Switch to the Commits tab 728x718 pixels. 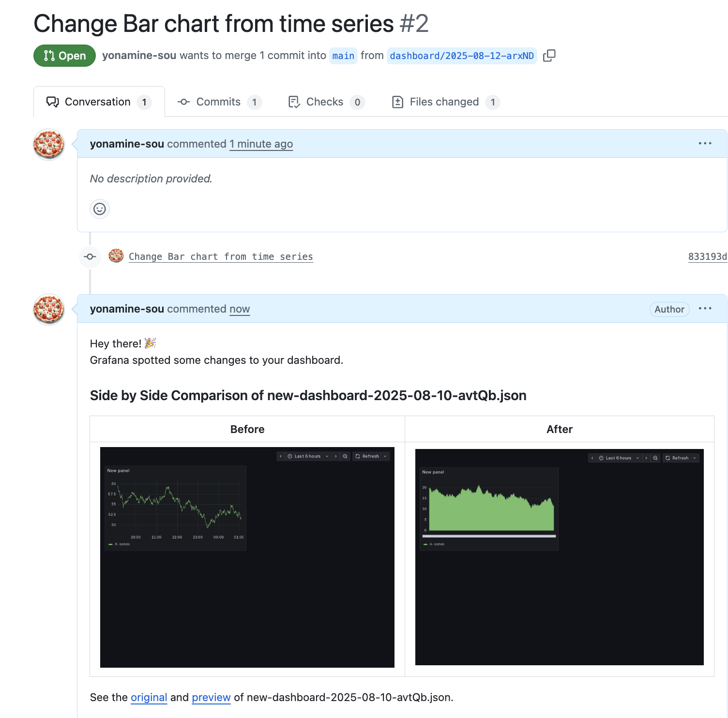(219, 102)
